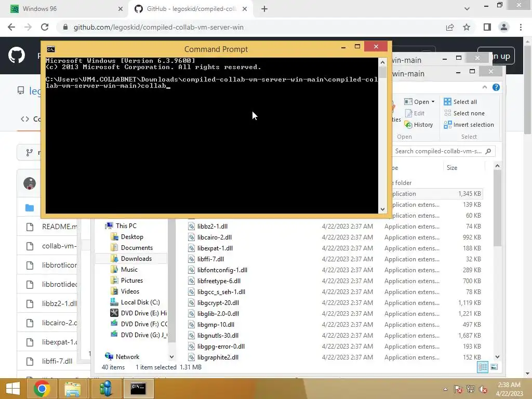Reload the page in Chrome
The image size is (532, 399).
point(45,27)
